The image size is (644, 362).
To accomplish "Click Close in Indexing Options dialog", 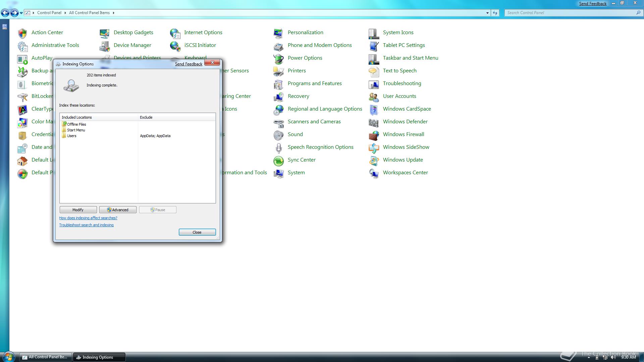I will (197, 232).
